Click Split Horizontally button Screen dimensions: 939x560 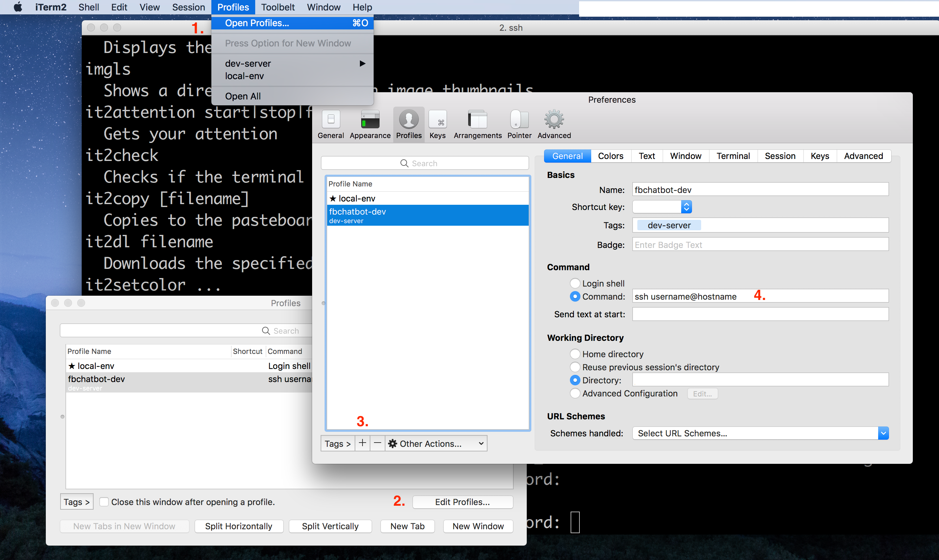239,526
